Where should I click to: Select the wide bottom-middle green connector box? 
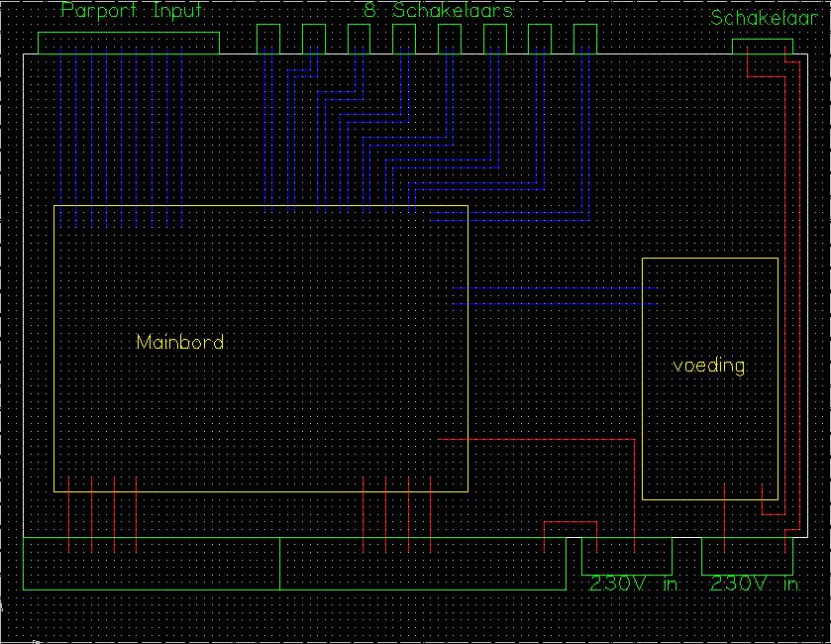pyautogui.click(x=422, y=565)
